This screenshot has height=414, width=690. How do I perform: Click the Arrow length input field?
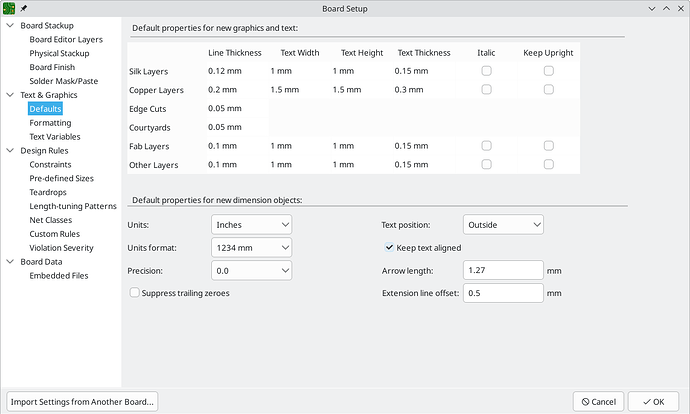click(503, 270)
